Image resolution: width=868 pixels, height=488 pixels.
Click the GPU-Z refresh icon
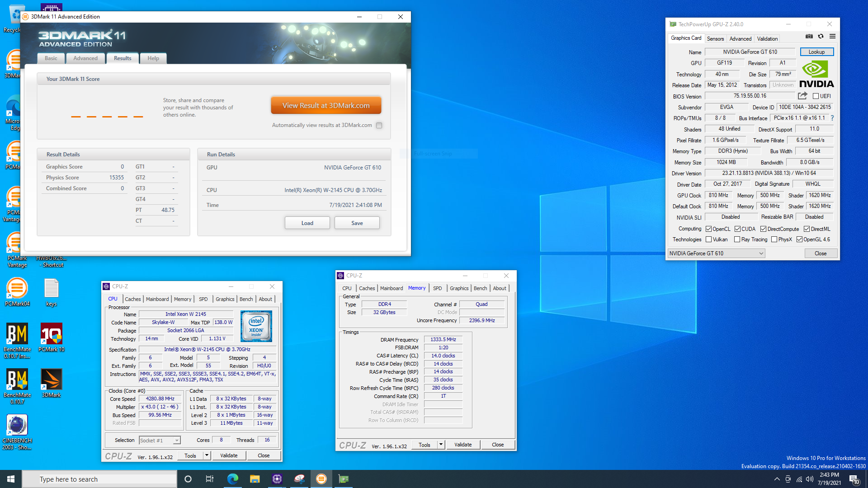[821, 37]
